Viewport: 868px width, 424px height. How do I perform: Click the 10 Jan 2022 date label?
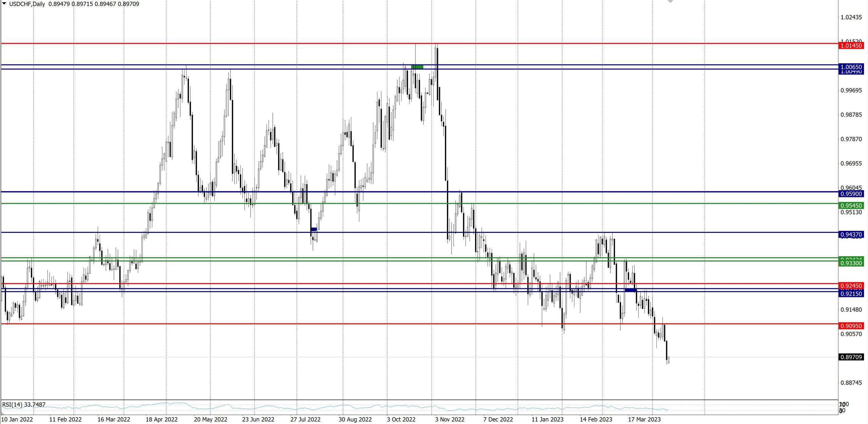click(x=17, y=420)
